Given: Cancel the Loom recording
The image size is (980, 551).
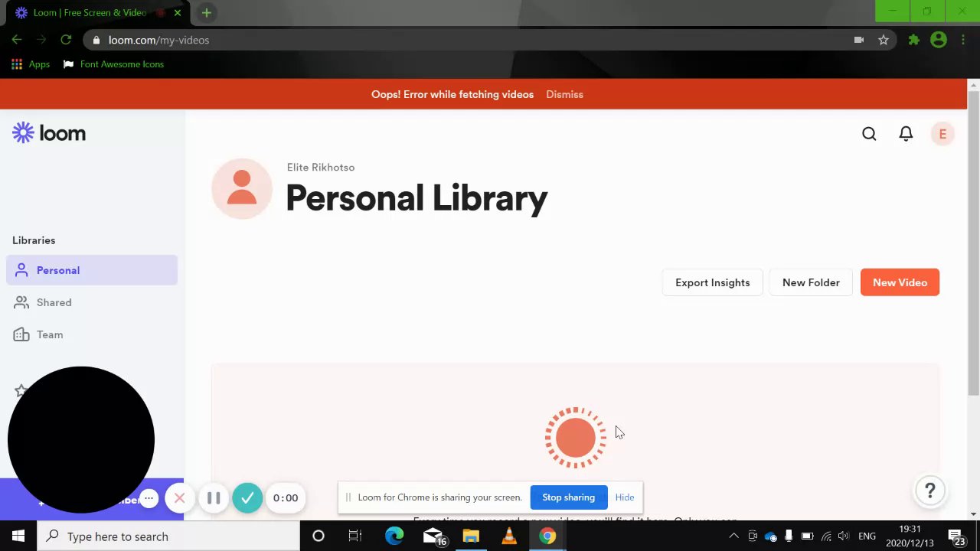Looking at the screenshot, I should [179, 498].
